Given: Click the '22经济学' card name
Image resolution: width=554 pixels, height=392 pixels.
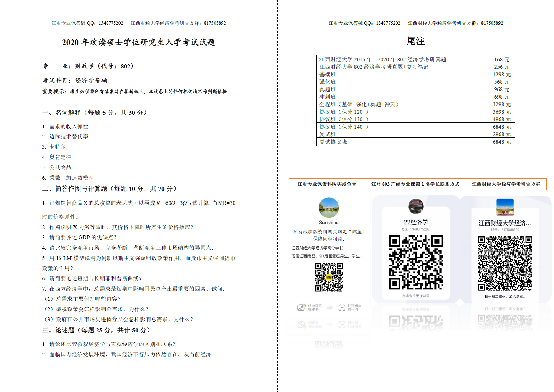Looking at the screenshot, I should point(416,222).
